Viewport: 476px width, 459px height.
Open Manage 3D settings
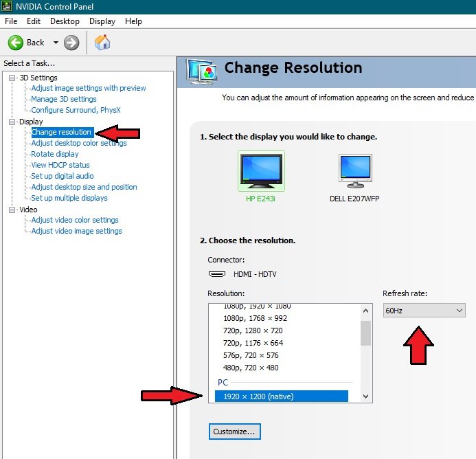pos(64,99)
